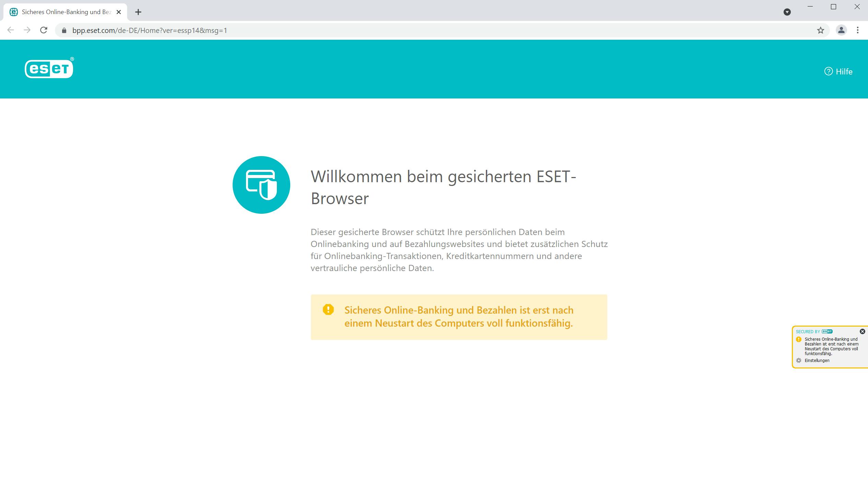
Task: Click the browser forward arrow
Action: pos(27,30)
